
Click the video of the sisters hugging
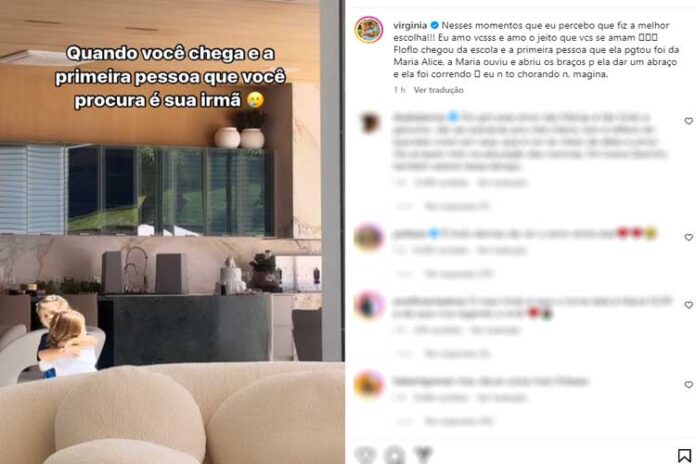pyautogui.click(x=172, y=232)
